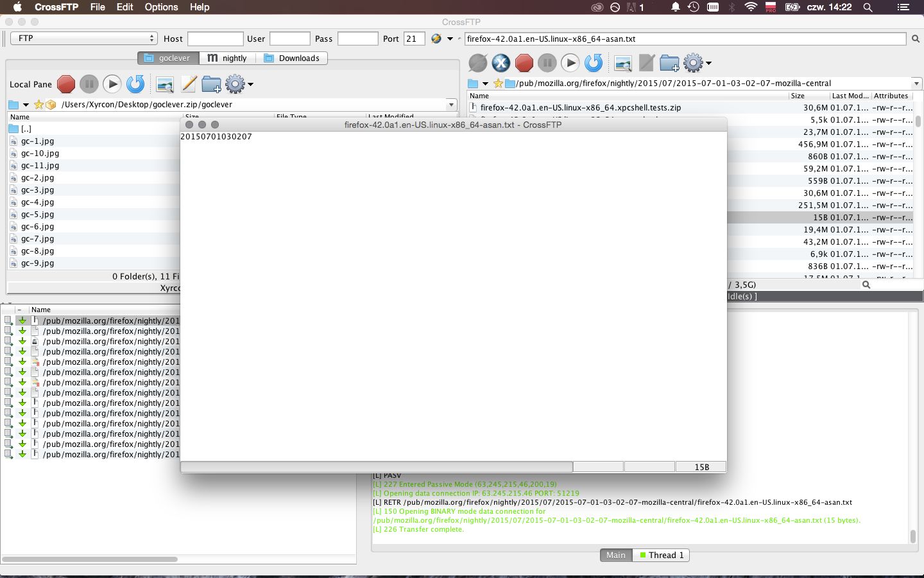Open remote pane image preview tool
The height and width of the screenshot is (578, 924).
pos(623,63)
